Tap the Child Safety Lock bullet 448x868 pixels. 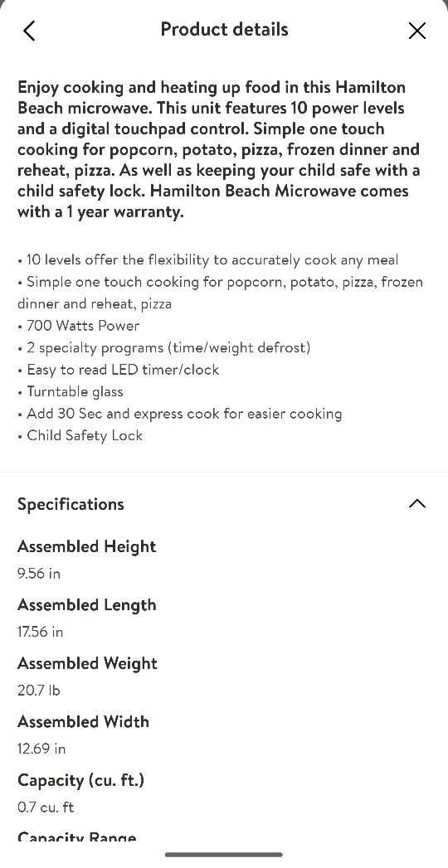(x=80, y=436)
